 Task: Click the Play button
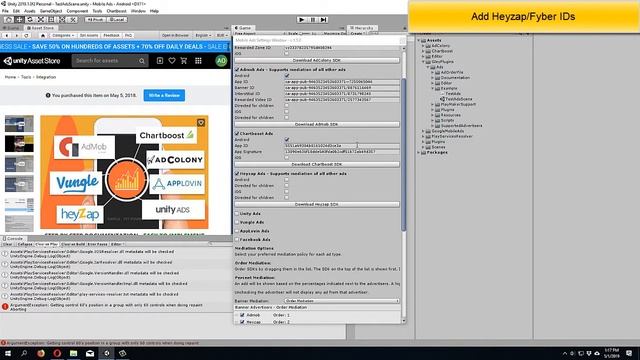pos(302,20)
